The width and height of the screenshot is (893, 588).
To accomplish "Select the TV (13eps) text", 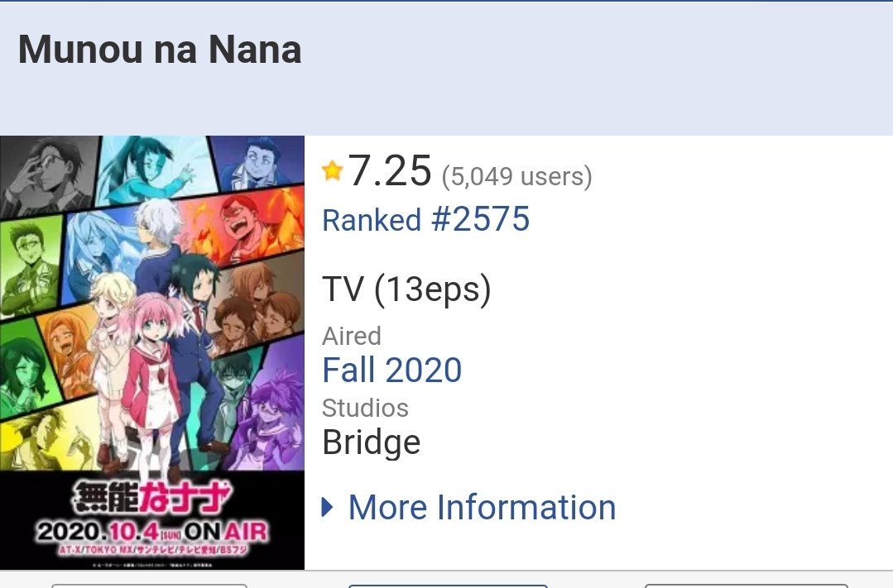I will [x=406, y=289].
